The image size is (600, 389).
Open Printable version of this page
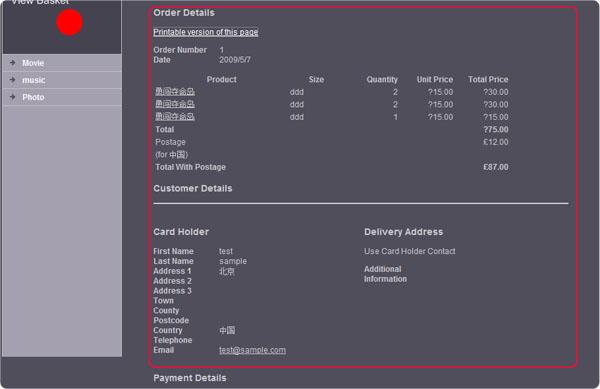click(205, 32)
